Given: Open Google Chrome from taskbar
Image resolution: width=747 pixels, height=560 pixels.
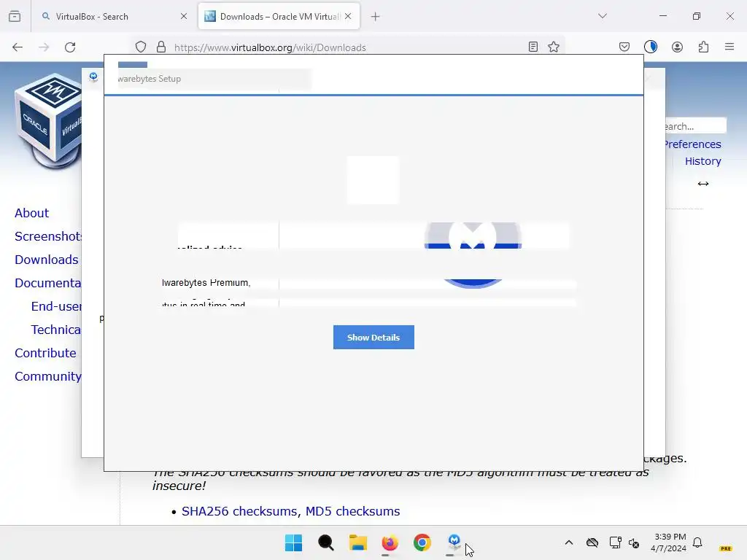Looking at the screenshot, I should pyautogui.click(x=422, y=542).
